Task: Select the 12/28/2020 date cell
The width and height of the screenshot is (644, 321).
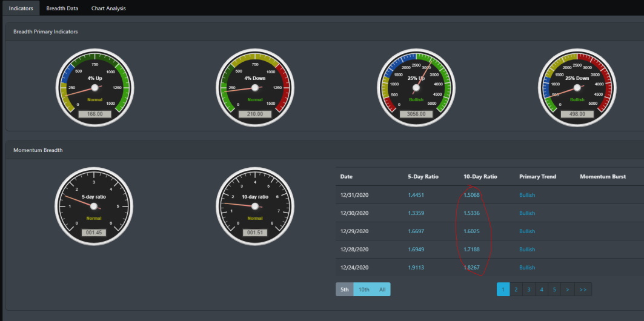Action: 354,249
